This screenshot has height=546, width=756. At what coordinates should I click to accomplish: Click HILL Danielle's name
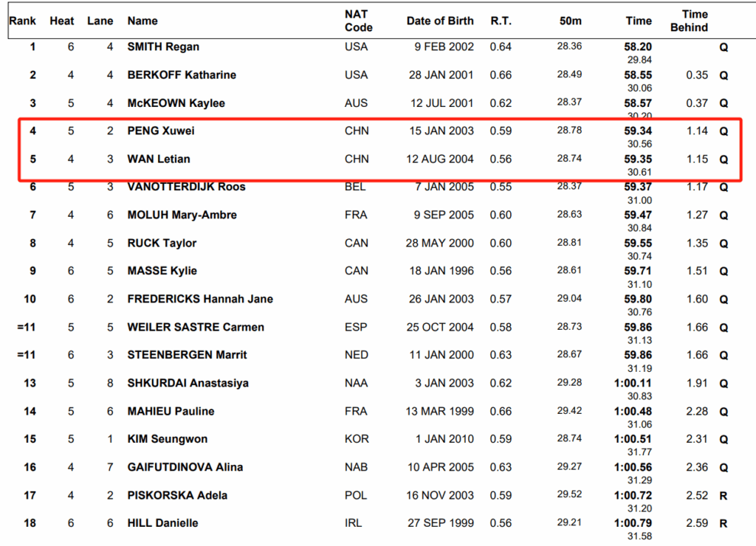tap(162, 523)
